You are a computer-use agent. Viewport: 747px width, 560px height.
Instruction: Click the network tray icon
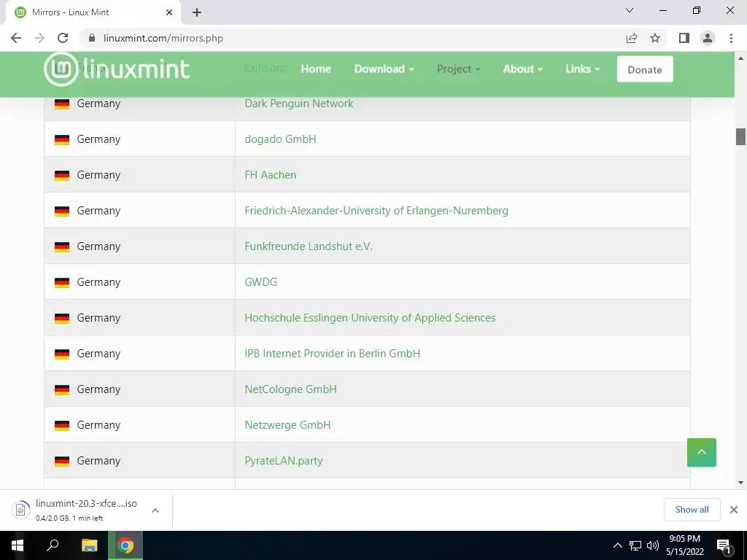pos(635,545)
